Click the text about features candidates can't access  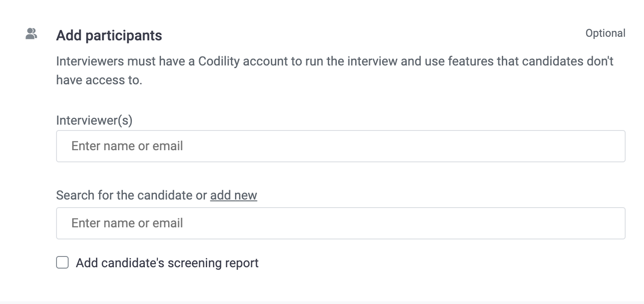[x=335, y=70]
